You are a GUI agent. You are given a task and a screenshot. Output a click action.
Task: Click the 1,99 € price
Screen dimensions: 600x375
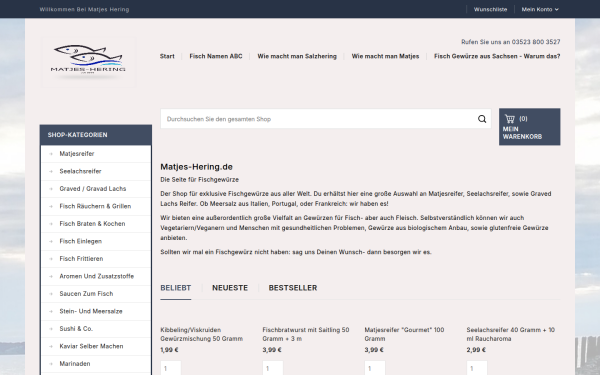tap(169, 350)
